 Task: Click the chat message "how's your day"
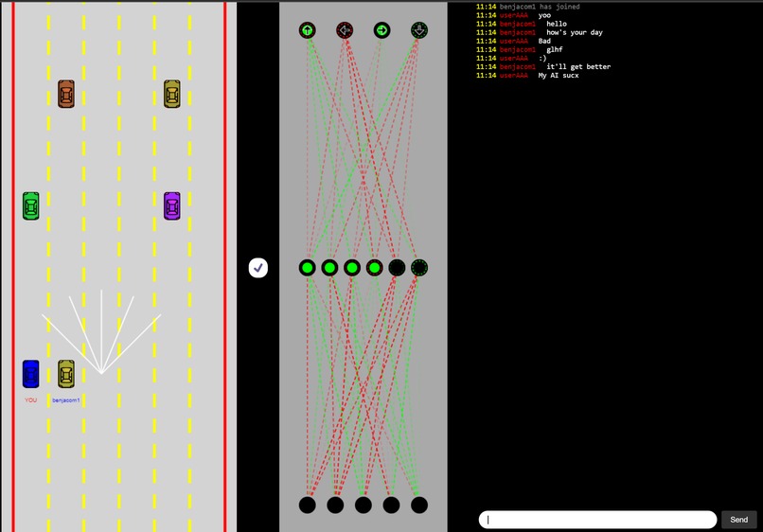[575, 32]
